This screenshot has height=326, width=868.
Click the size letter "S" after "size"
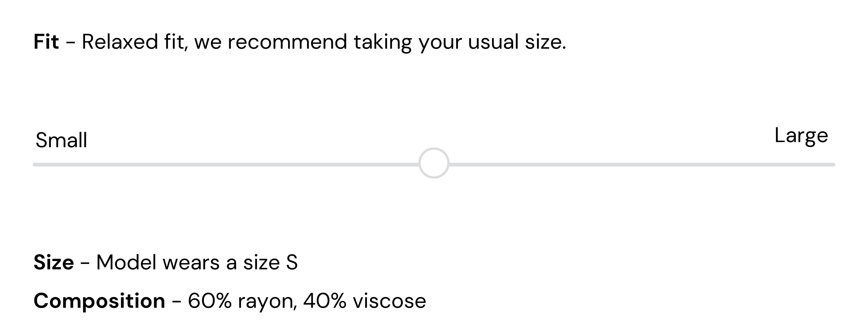click(x=292, y=262)
